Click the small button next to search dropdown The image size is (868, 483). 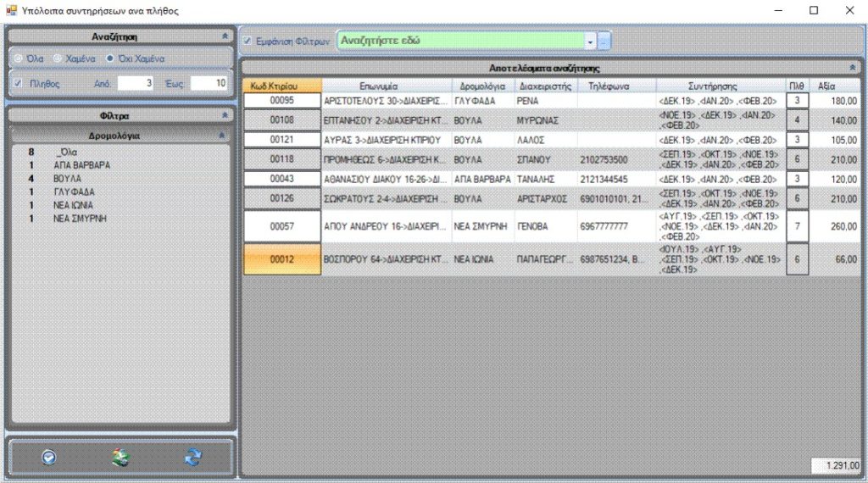(x=604, y=41)
